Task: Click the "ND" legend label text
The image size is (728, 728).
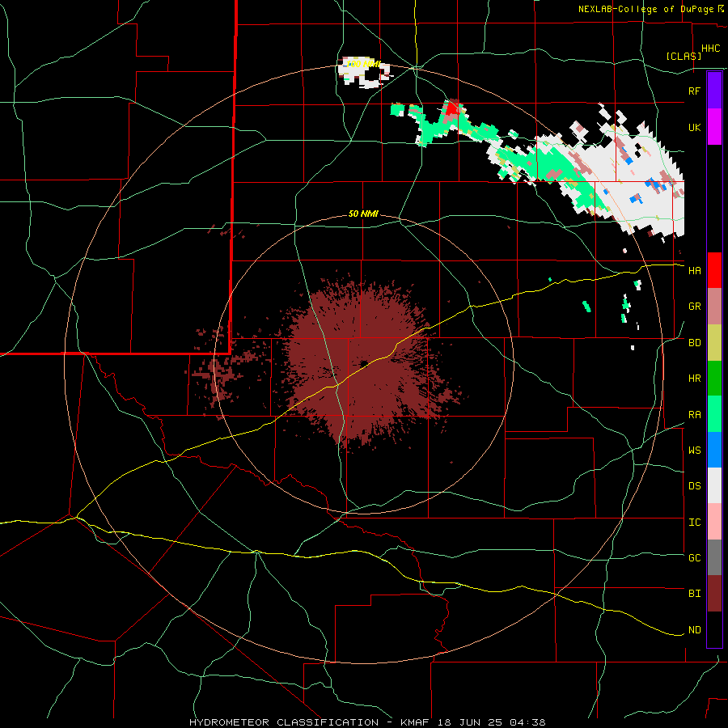Action: (694, 630)
